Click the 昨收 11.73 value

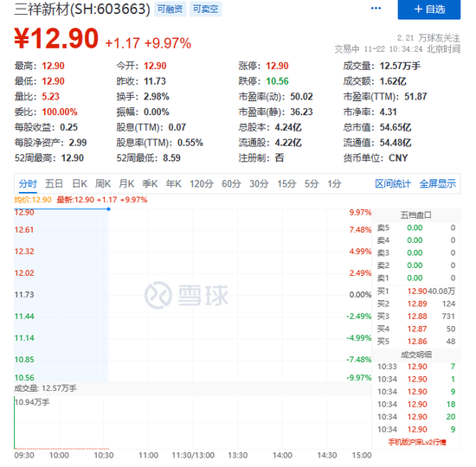[155, 81]
